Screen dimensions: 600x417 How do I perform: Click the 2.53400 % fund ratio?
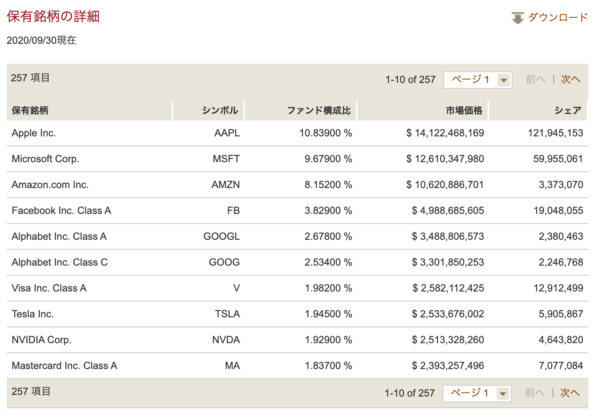[x=328, y=262]
